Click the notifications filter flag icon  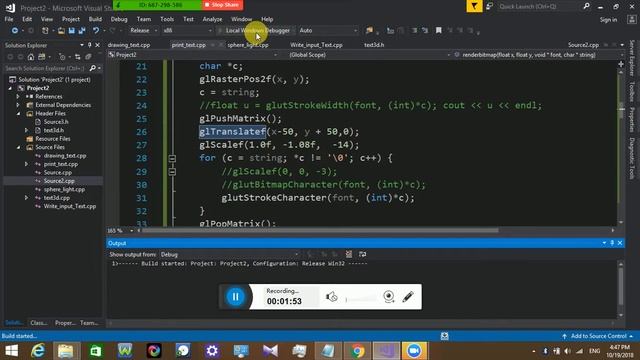click(474, 6)
